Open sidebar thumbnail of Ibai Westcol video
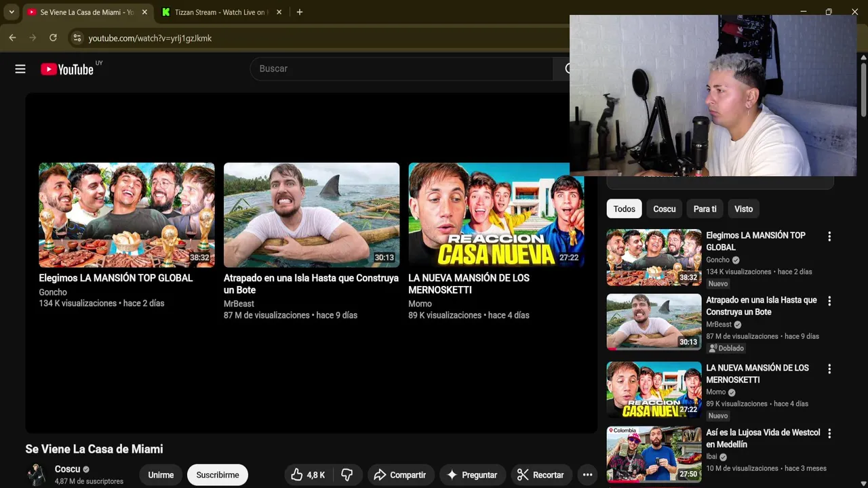Image resolution: width=868 pixels, height=488 pixels. pos(654,454)
